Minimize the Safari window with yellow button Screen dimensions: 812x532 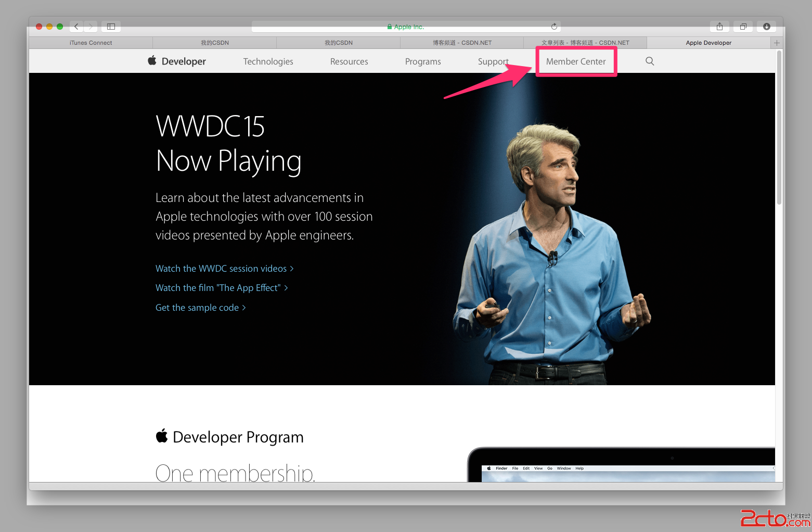(x=49, y=27)
